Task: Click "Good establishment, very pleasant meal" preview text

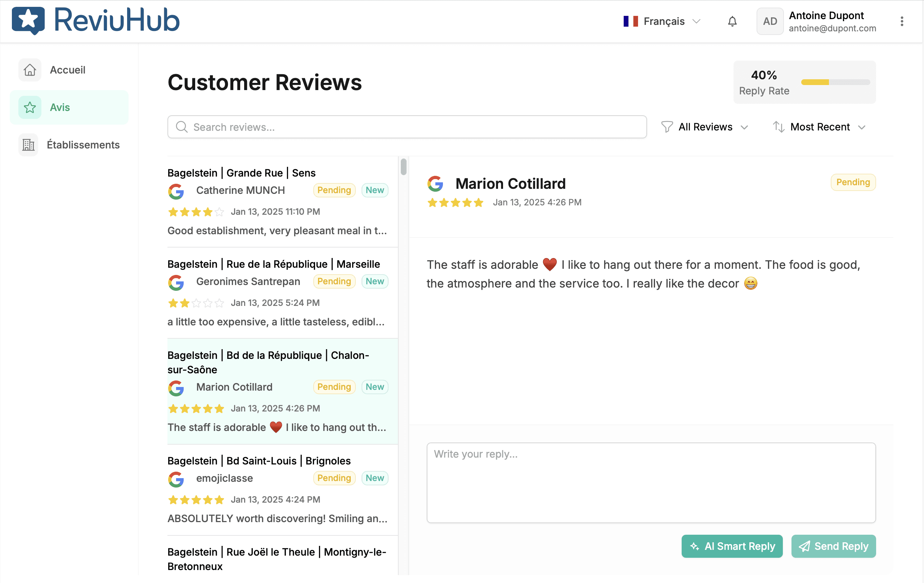Action: pyautogui.click(x=277, y=231)
